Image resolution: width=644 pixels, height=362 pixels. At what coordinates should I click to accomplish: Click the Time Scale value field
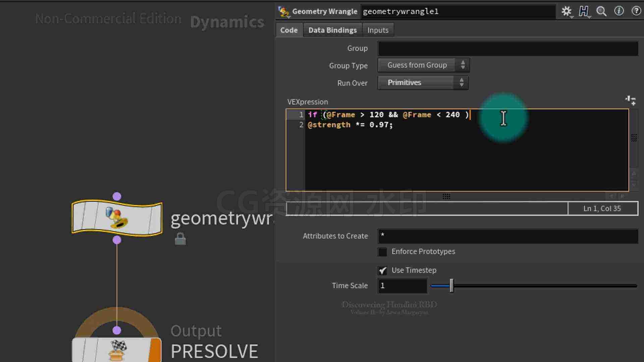click(402, 286)
